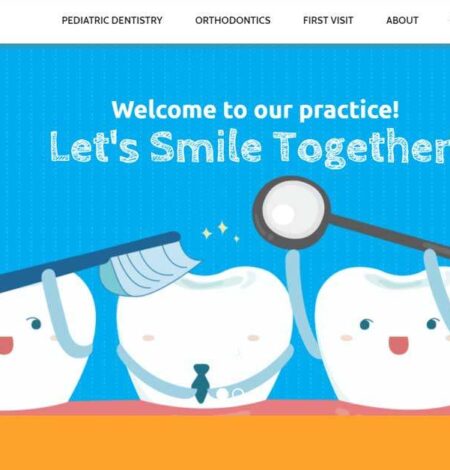Click the dark blue toothbrush handle
Viewport: 450px width, 470px height.
87,260
